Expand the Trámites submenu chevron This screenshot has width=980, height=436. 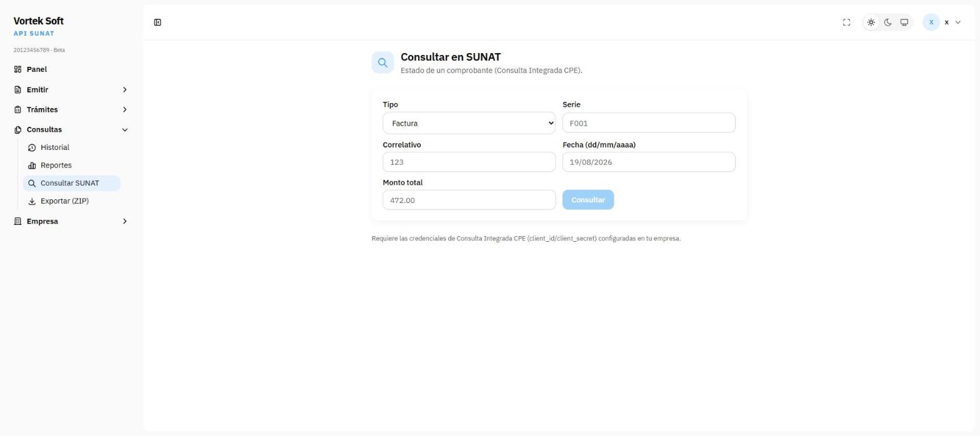tap(124, 110)
